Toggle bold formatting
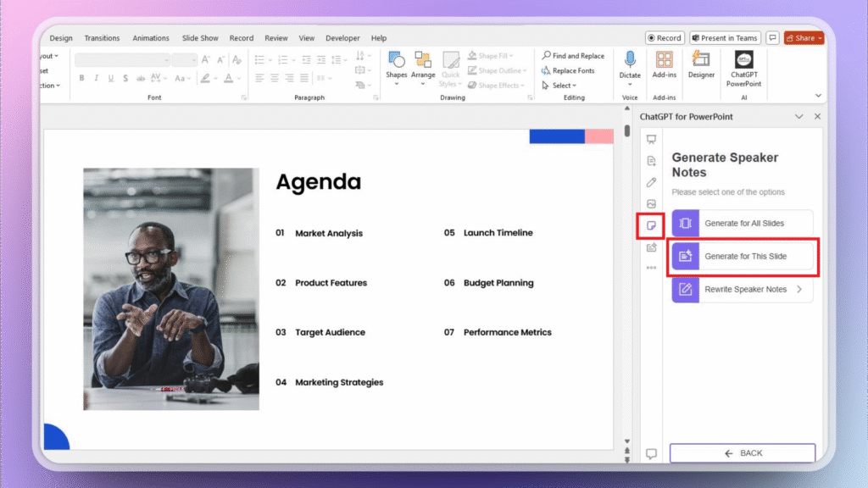This screenshot has width=868, height=488. 81,78
